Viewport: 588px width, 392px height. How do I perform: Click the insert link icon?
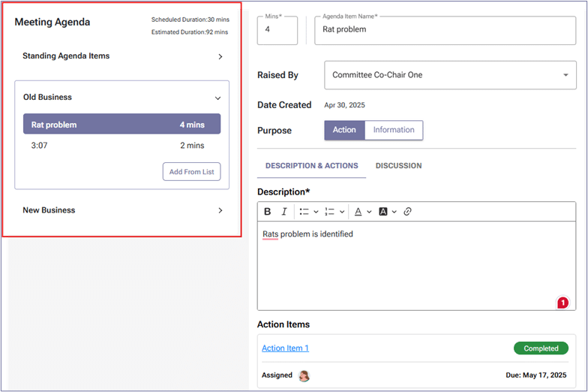[x=408, y=212]
